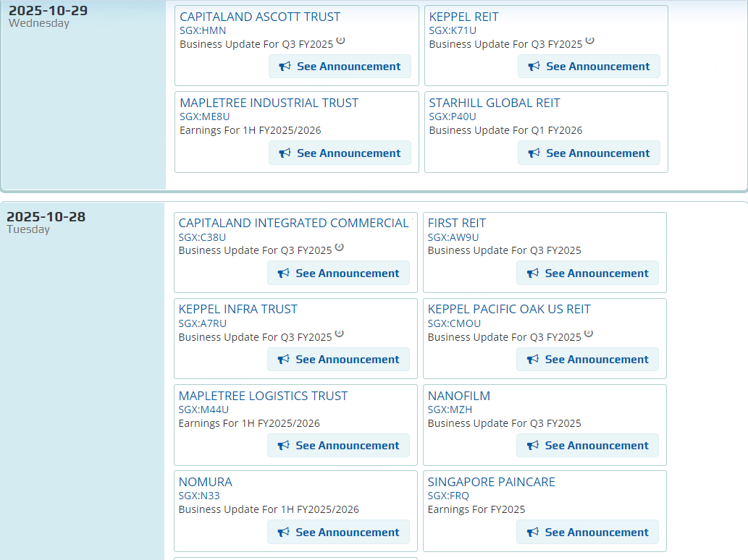The image size is (748, 560).
Task: Open the CAPITALAND ASCOTT TRUST company link
Action: tap(260, 17)
